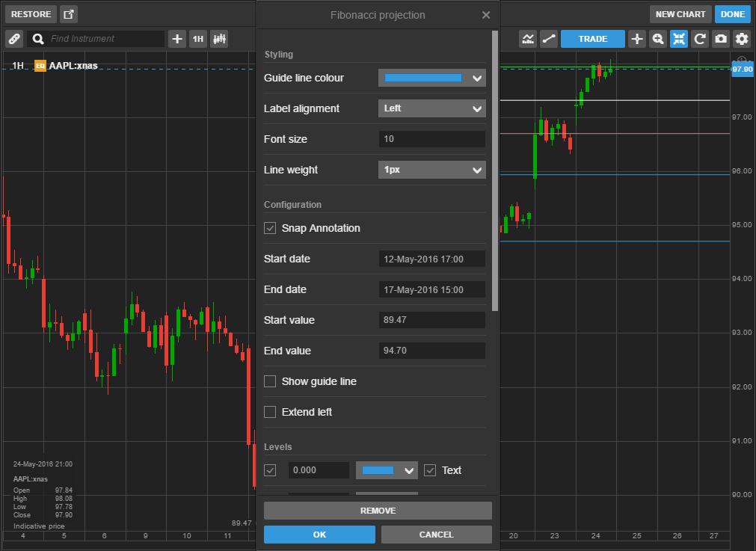Click the Start date field
The width and height of the screenshot is (756, 551).
coord(432,259)
